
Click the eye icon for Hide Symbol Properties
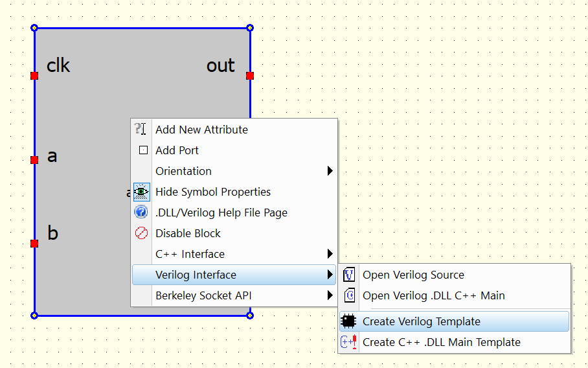coord(141,192)
